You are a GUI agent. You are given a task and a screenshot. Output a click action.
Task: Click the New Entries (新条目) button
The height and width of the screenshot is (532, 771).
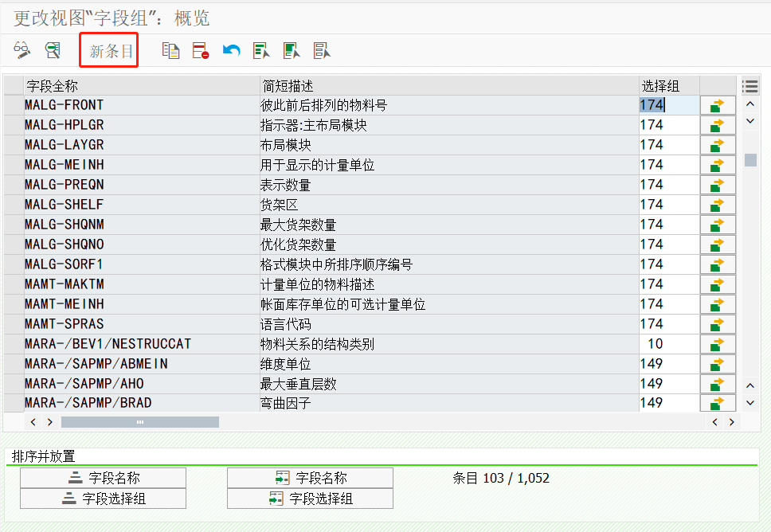[108, 49]
